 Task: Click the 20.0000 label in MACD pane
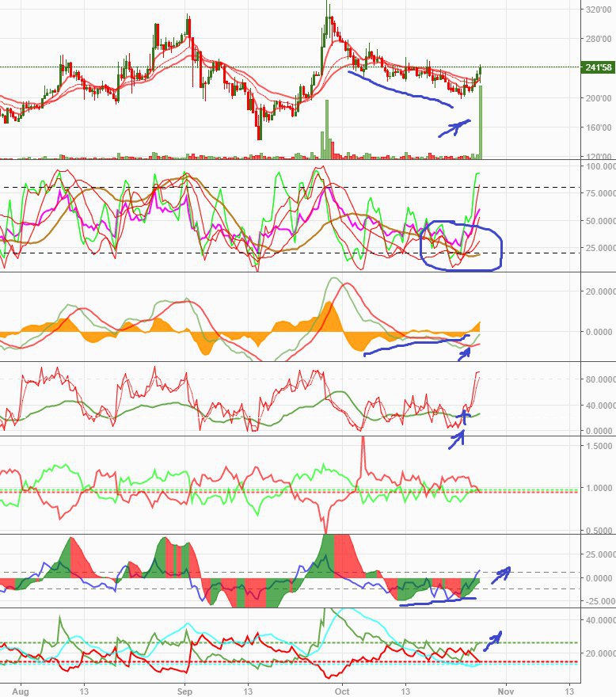pyautogui.click(x=600, y=291)
